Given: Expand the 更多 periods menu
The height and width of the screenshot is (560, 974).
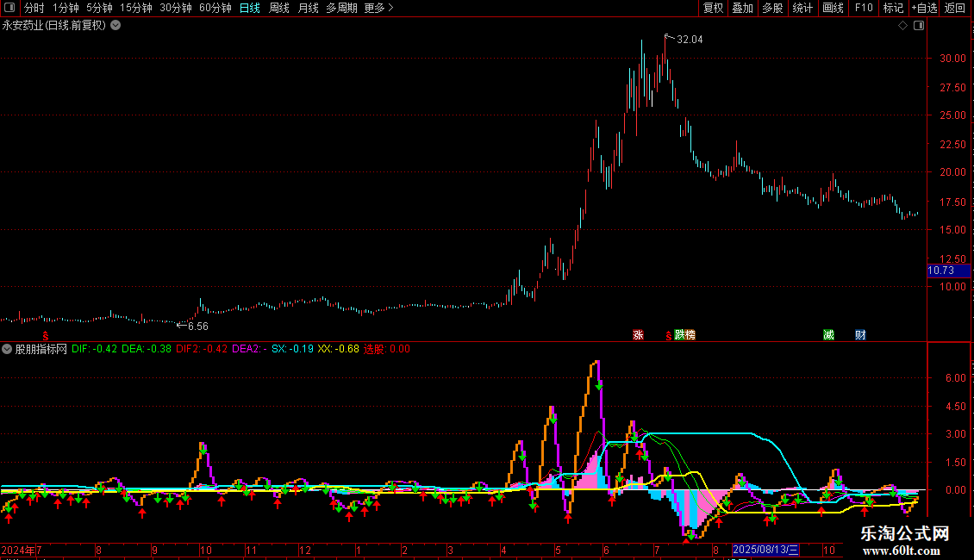Looking at the screenshot, I should pos(378,8).
